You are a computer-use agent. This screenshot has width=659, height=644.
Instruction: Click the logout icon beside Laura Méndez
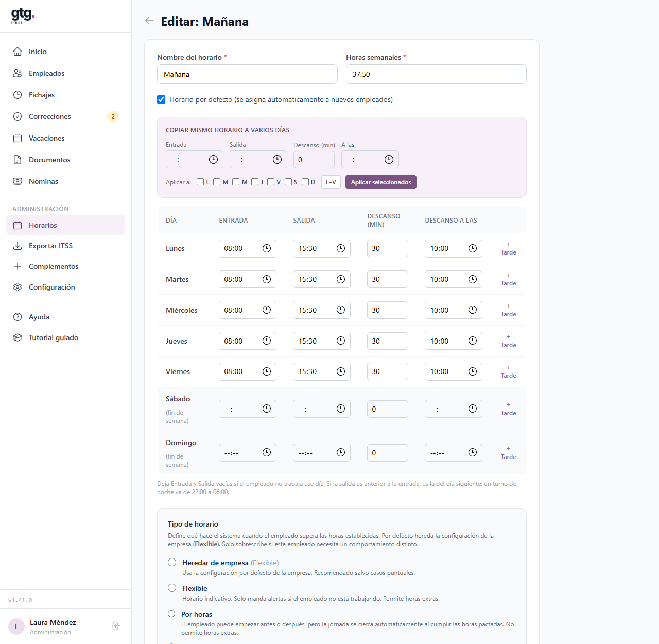pos(116,626)
